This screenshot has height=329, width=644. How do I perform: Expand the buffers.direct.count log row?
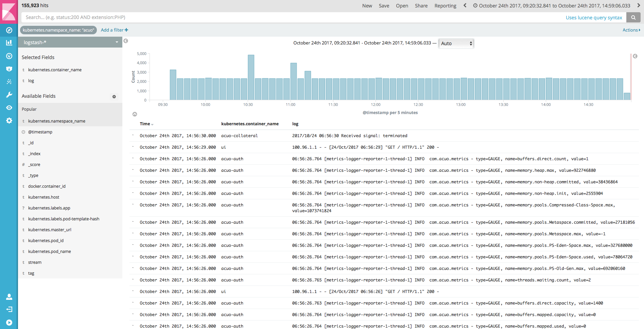(133, 158)
